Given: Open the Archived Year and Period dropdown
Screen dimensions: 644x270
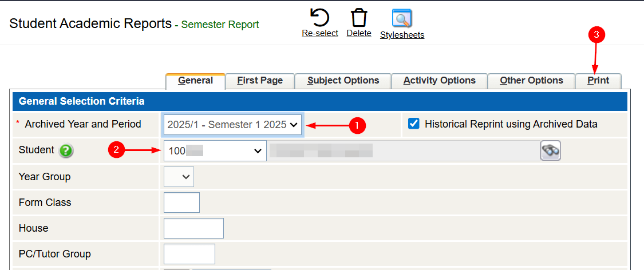Looking at the screenshot, I should (232, 124).
